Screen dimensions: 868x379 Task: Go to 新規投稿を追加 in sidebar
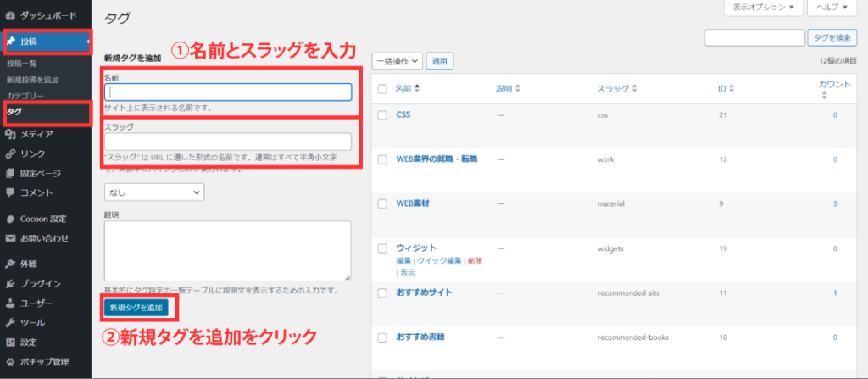[33, 80]
